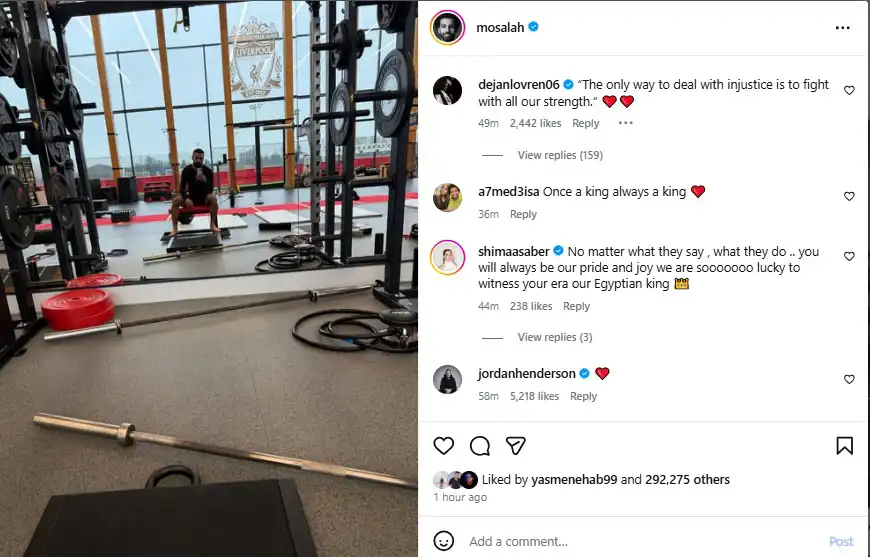Reply to a7med3isa's comment

coord(523,214)
